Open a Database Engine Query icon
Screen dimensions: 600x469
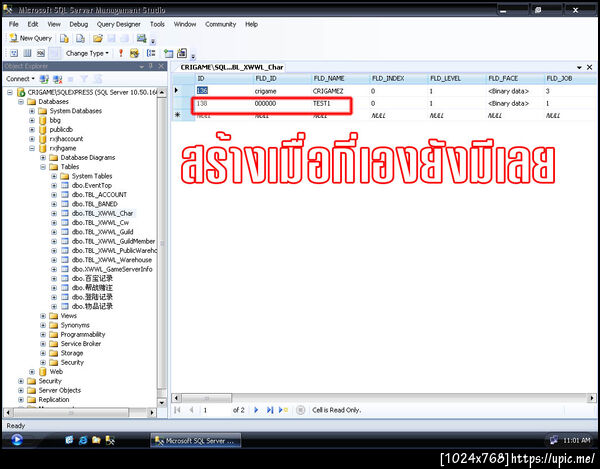click(x=64, y=38)
